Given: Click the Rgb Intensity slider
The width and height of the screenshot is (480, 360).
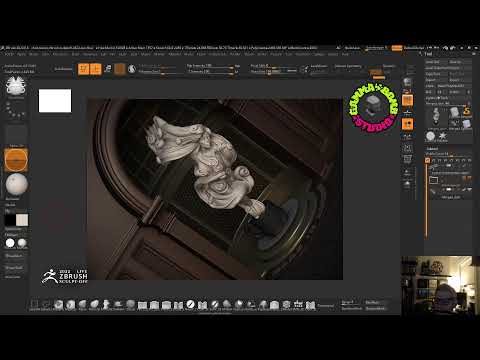Looking at the screenshot, I should (x=210, y=66).
